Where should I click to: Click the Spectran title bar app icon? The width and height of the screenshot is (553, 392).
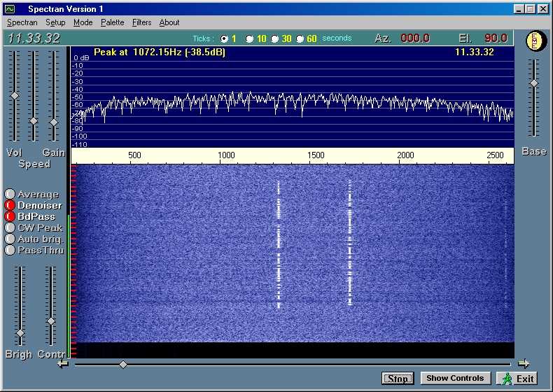point(10,9)
